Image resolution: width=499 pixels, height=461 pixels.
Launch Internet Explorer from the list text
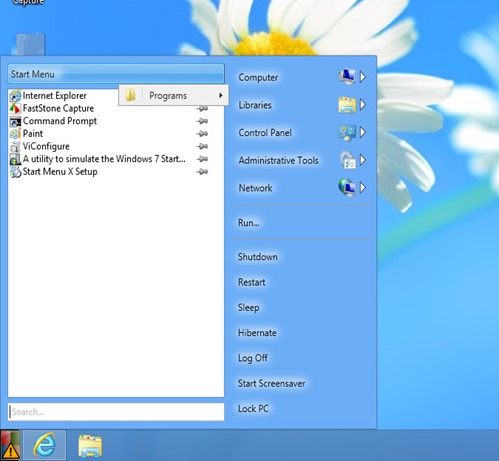(55, 96)
